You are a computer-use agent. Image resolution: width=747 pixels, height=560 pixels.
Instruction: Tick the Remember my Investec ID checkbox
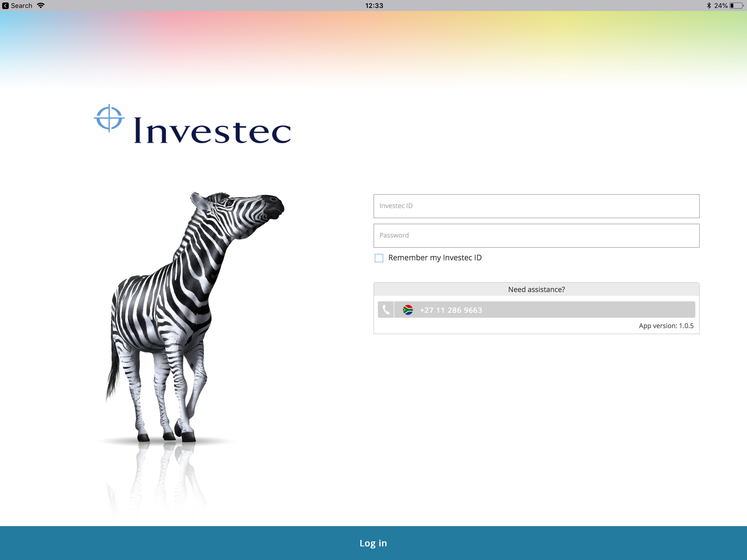pyautogui.click(x=379, y=258)
